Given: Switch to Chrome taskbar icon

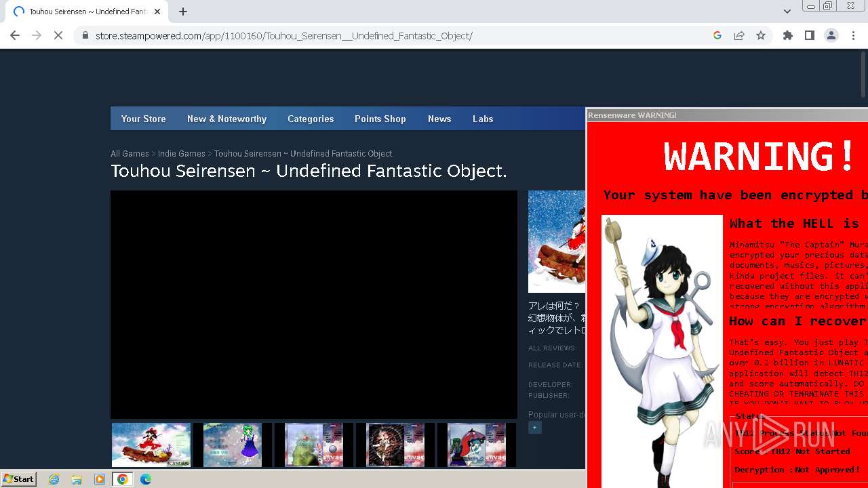Looking at the screenshot, I should click(123, 479).
